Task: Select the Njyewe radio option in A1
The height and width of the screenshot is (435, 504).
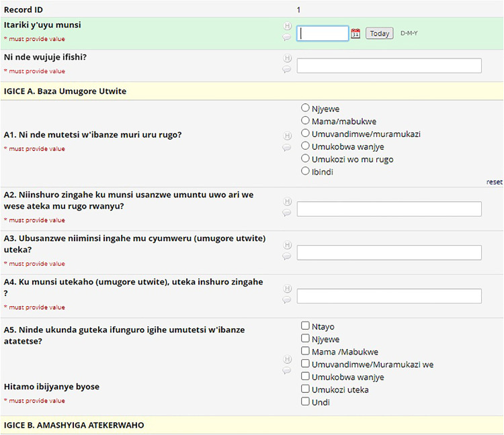Action: 305,107
